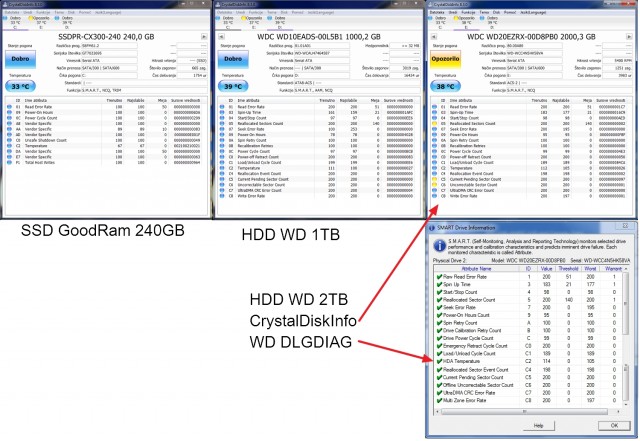Click the 33 °C temperature indicator

coord(20,87)
